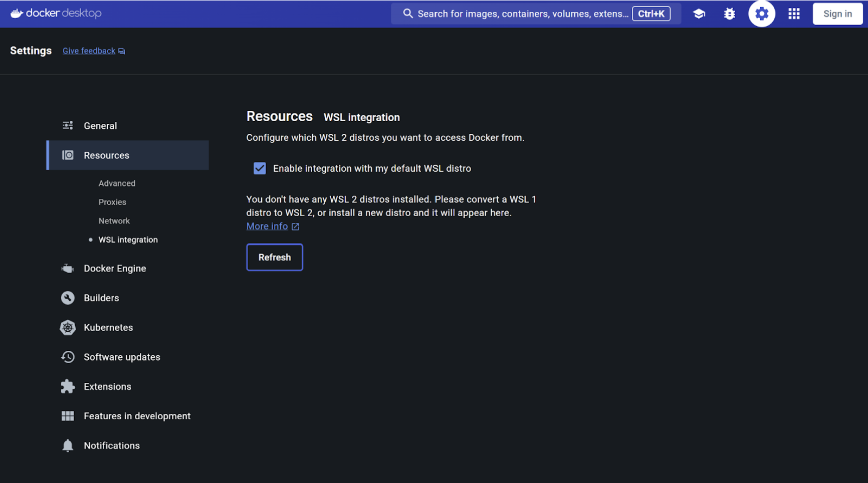This screenshot has width=868, height=483.
Task: Open the Give feedback link
Action: click(89, 50)
